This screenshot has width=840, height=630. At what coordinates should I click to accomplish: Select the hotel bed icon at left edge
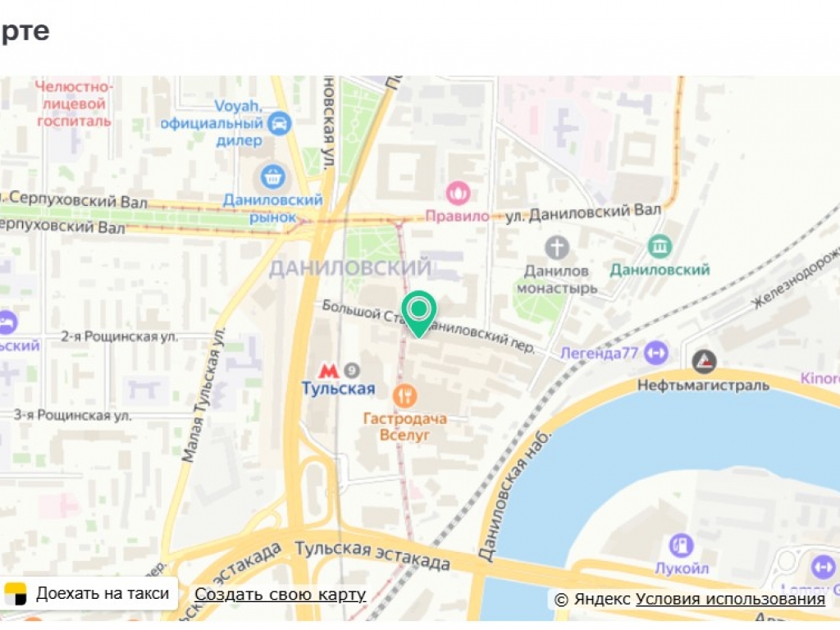(7, 322)
